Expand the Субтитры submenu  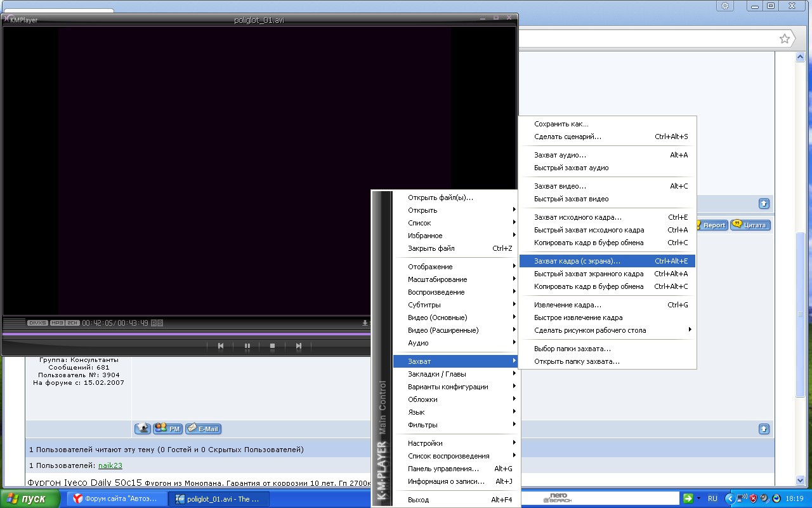[455, 305]
